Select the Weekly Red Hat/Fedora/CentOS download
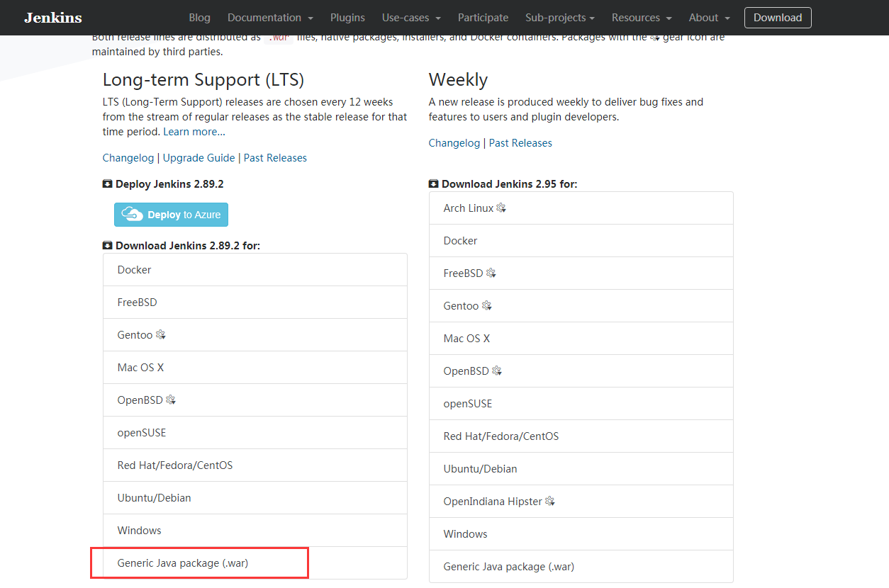889x588 pixels. pos(581,436)
